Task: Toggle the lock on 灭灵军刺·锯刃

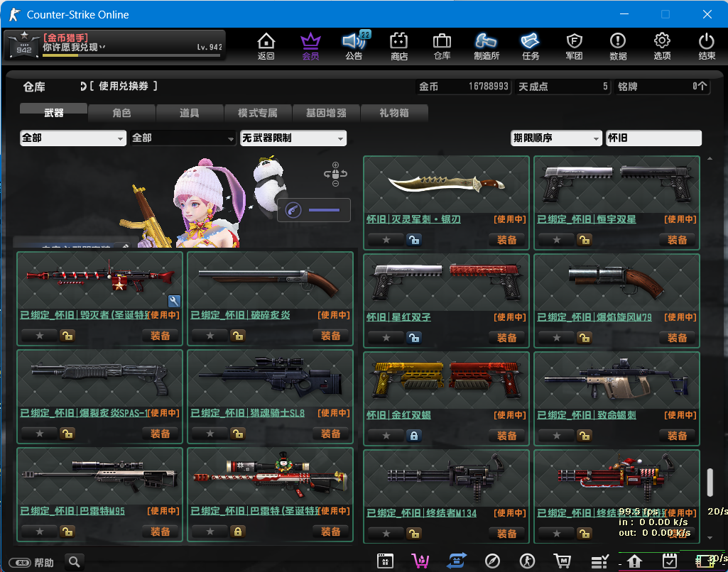Action: (413, 240)
